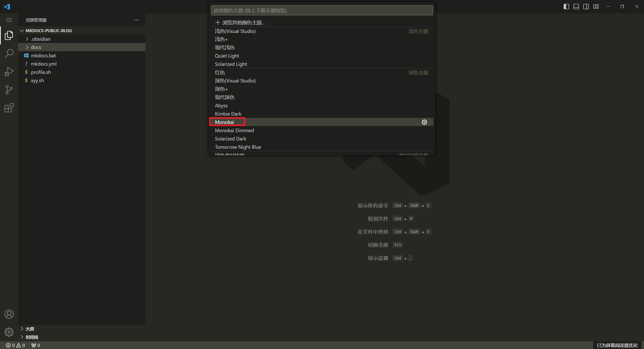644x349 pixels.
Task: Browse additional color themes option
Action: pyautogui.click(x=322, y=23)
